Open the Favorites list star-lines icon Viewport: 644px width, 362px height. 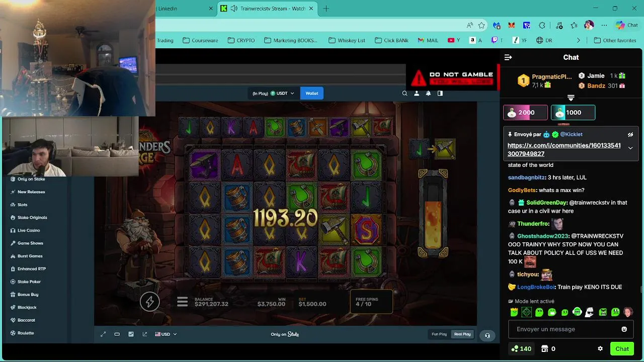pos(574,25)
